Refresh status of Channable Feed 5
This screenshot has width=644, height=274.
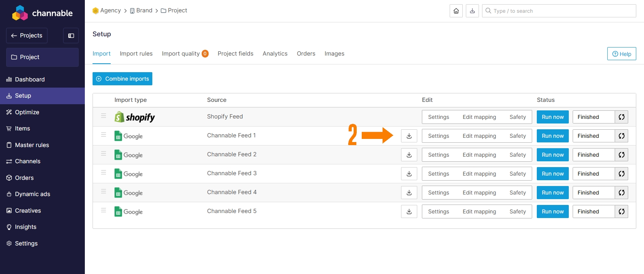[622, 211]
